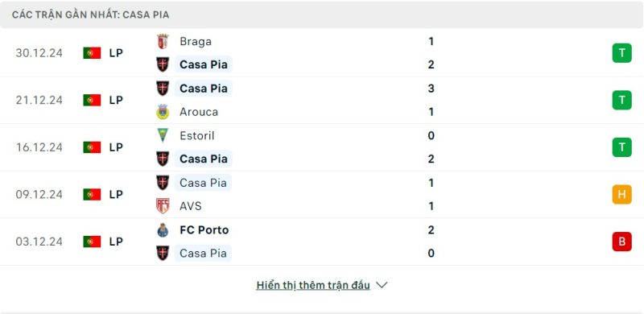This screenshot has width=644, height=314.
Task: Click red B badge for FC Porto match
Action: click(621, 242)
